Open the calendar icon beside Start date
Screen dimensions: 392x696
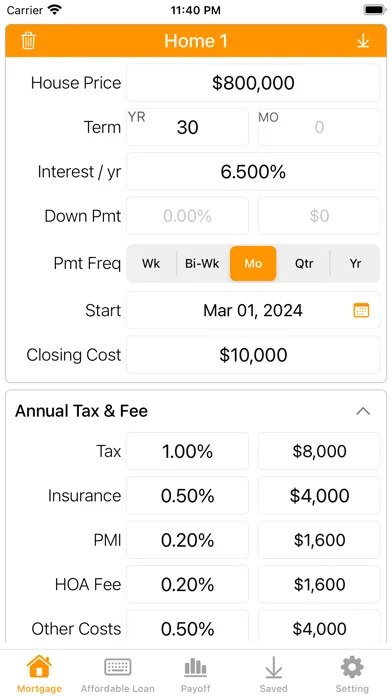[361, 310]
